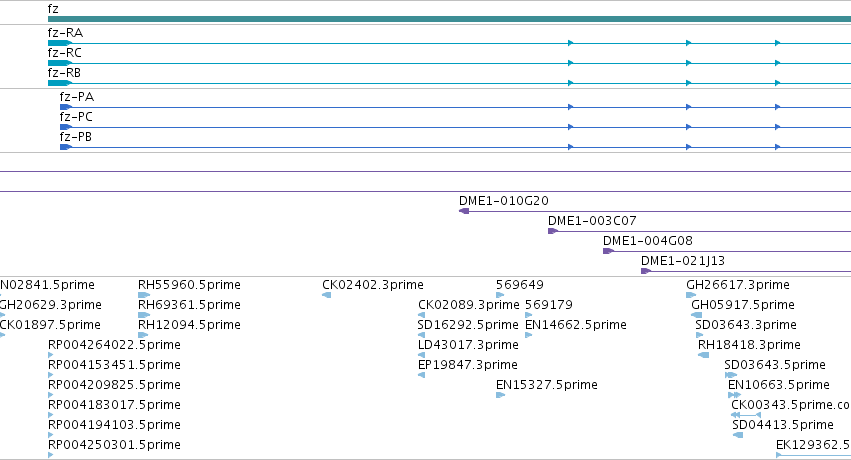Select the RH12094.5prime EST label
The height and width of the screenshot is (460, 851).
189,325
